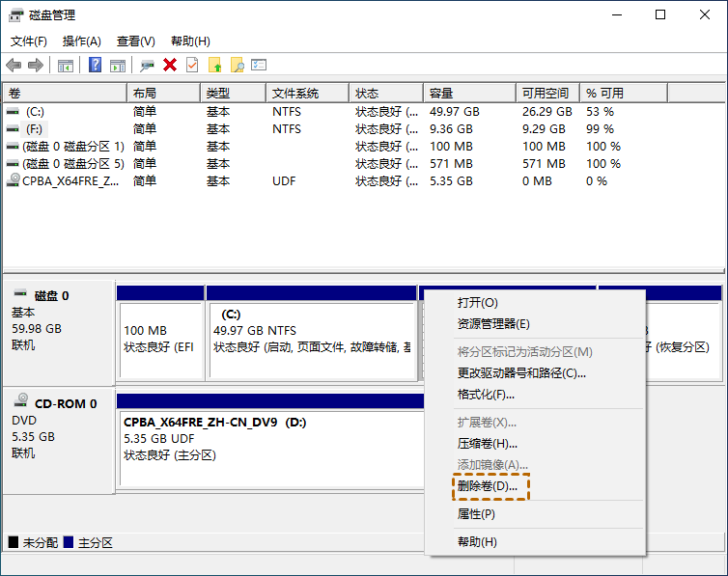Click the forward arrow toolbar icon
The width and height of the screenshot is (728, 576).
coord(36,65)
